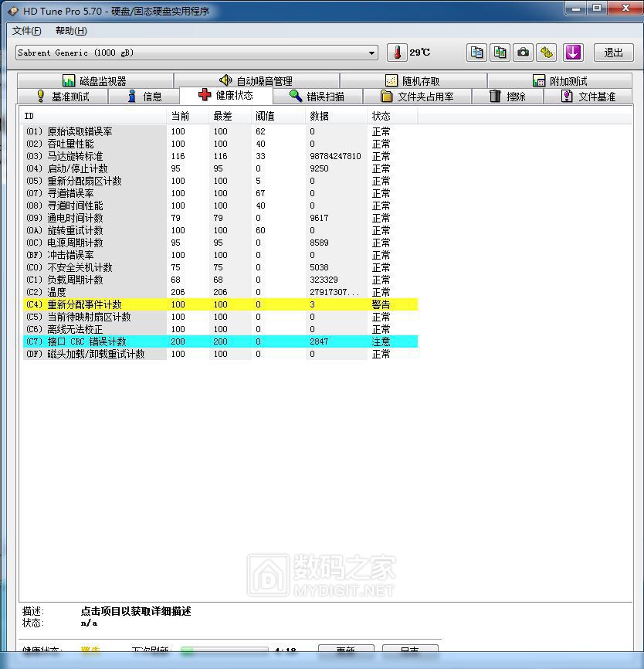Switch to the 文件夹占用率 tab
The height and width of the screenshot is (669, 644).
417,97
